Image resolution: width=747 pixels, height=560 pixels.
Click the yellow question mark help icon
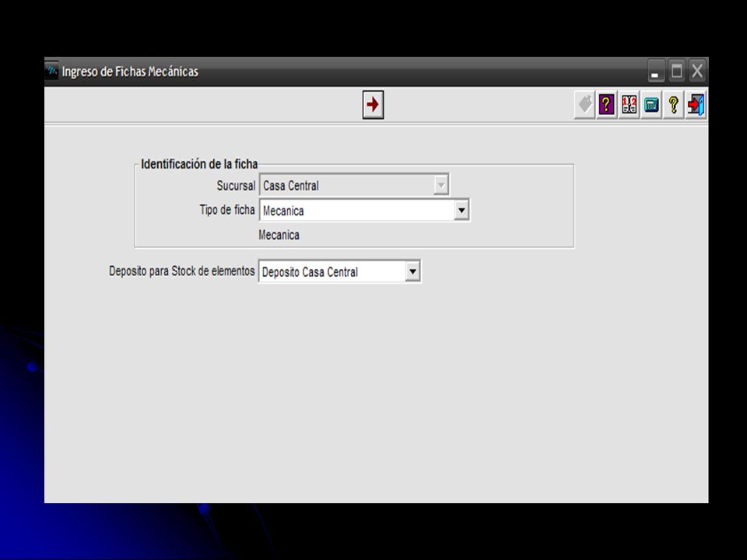674,104
